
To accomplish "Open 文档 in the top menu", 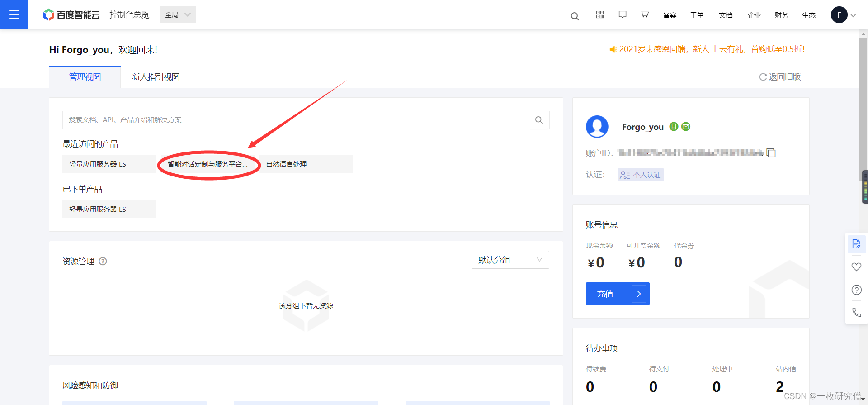I will [x=726, y=15].
